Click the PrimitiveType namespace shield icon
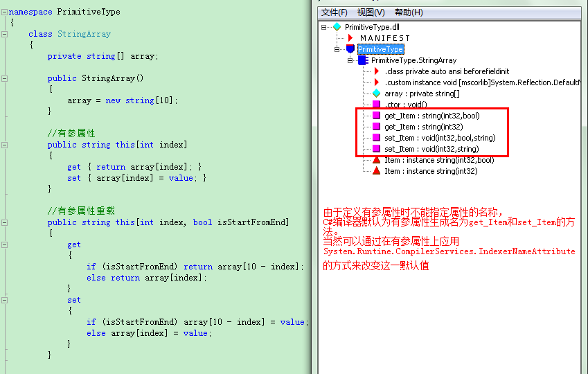The image size is (588, 374). tap(350, 49)
